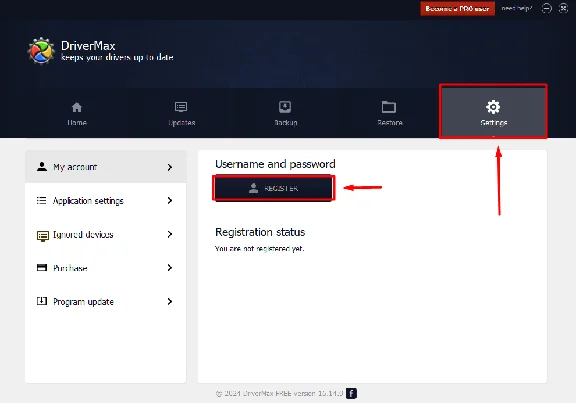Screen dimensions: 576x403
Task: Expand the My account chevron
Action: pos(170,168)
